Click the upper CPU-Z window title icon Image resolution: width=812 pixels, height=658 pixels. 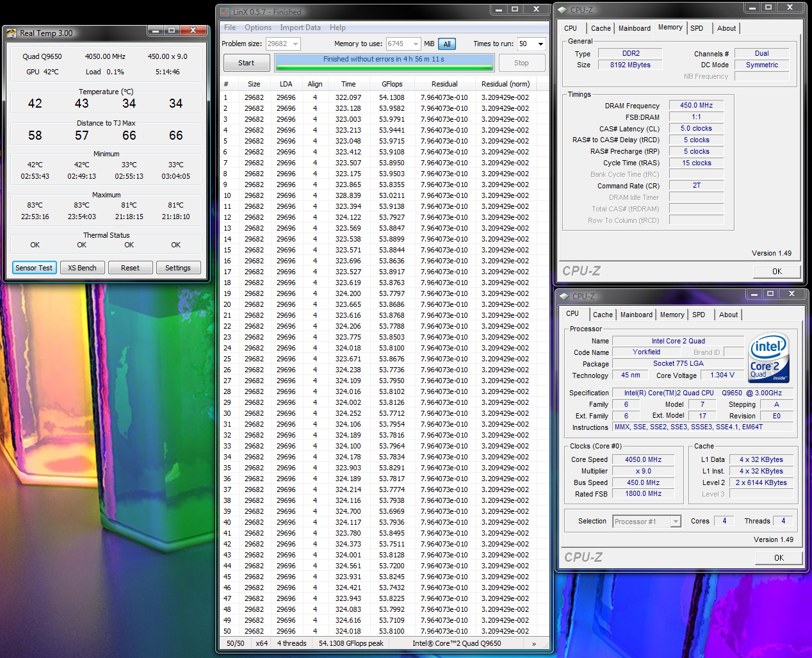562,10
